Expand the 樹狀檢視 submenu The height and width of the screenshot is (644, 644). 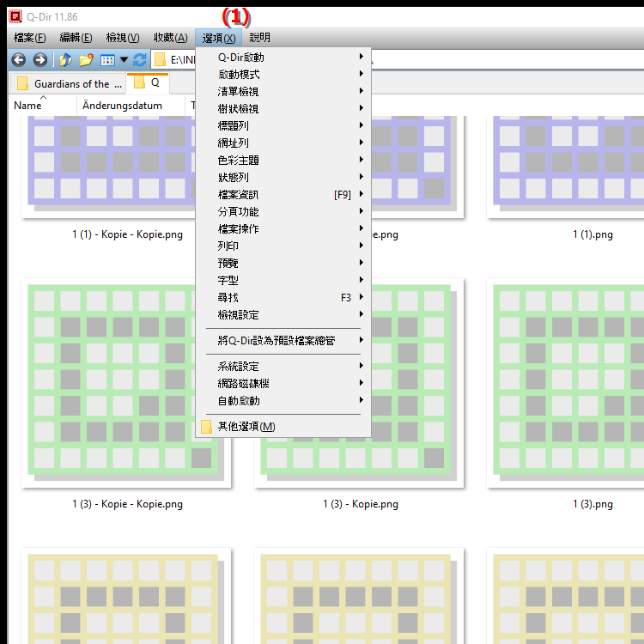[x=283, y=108]
